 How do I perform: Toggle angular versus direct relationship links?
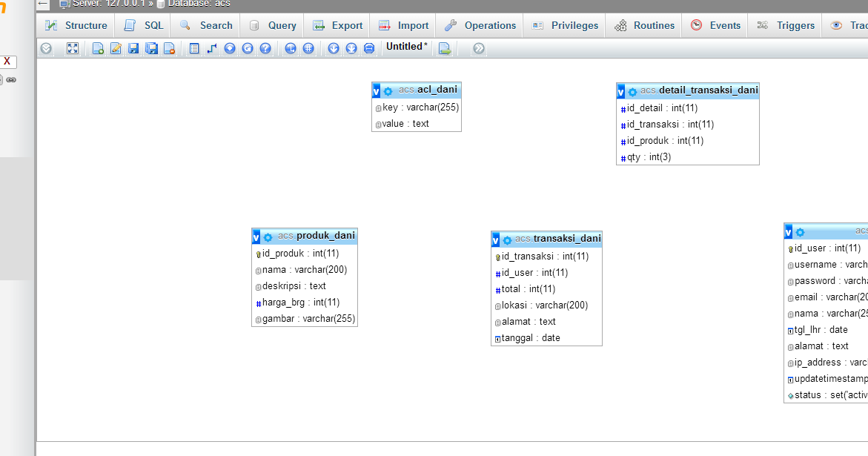click(291, 48)
